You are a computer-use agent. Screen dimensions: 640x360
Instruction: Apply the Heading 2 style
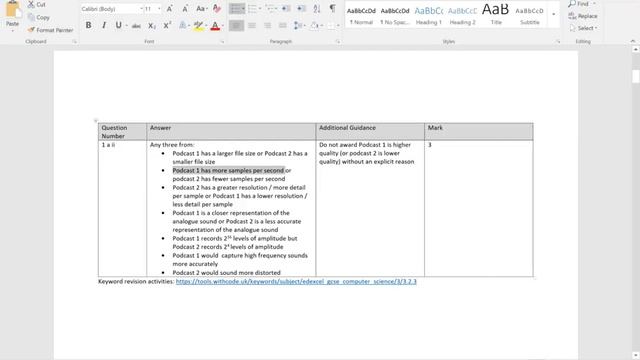(x=462, y=15)
